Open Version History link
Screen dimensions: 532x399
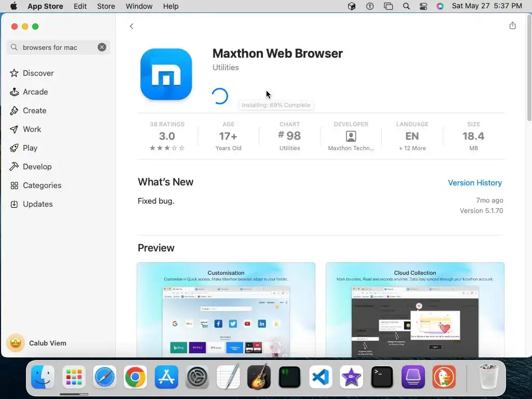point(475,182)
